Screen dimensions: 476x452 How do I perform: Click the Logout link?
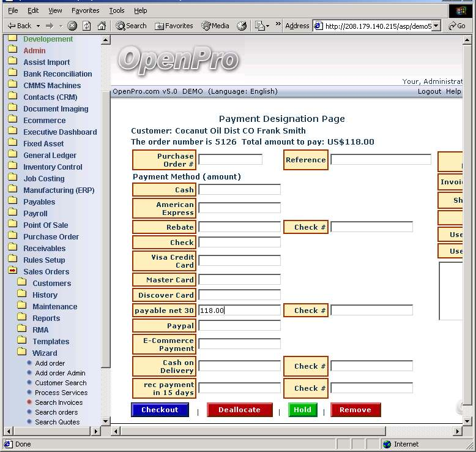(429, 91)
